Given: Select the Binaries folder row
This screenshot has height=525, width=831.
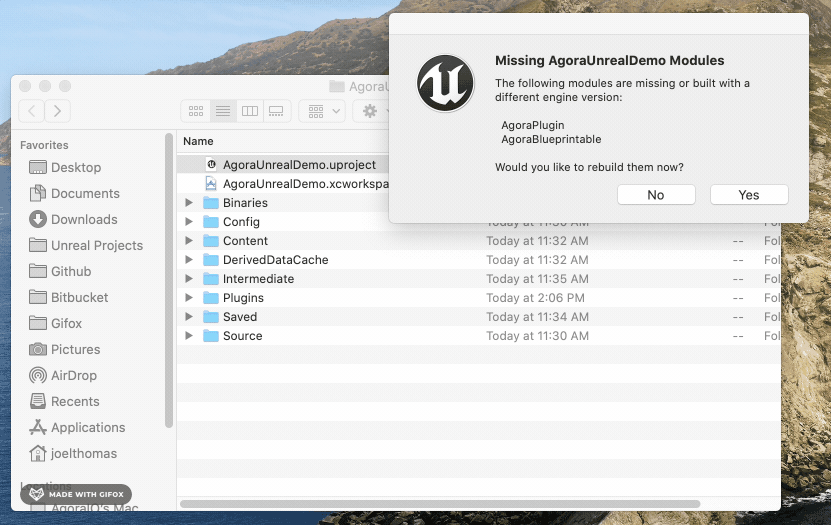Looking at the screenshot, I should point(283,202).
